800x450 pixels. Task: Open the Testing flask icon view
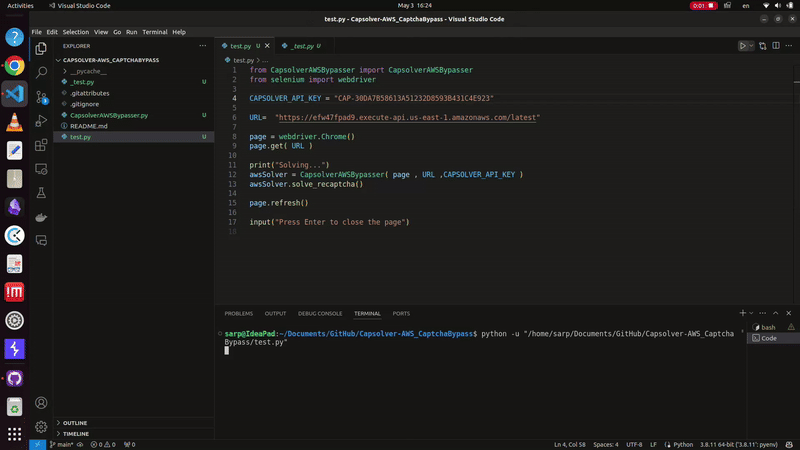click(x=41, y=192)
